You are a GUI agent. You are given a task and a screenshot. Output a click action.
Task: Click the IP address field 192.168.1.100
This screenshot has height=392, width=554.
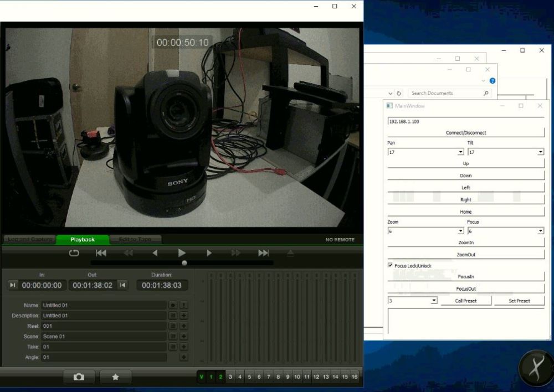[x=466, y=121]
